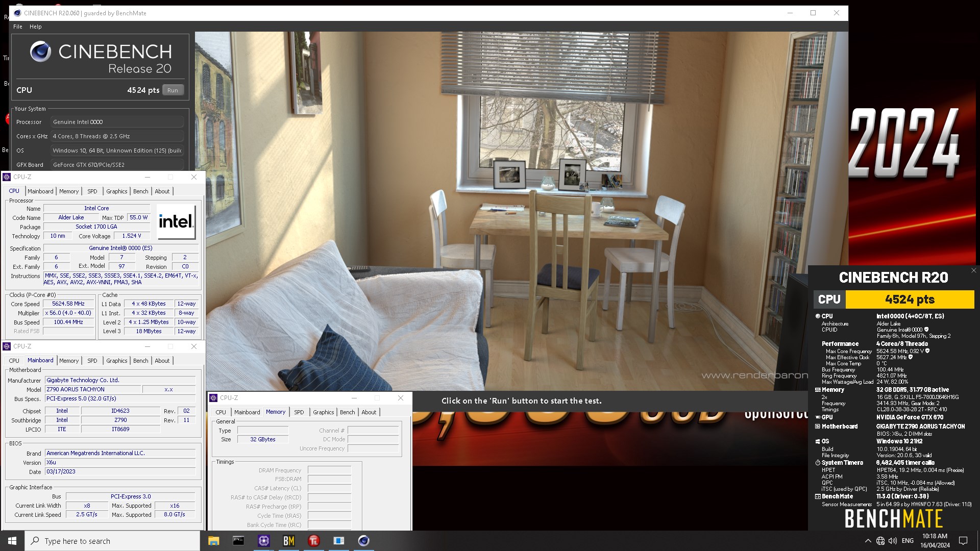The width and height of the screenshot is (980, 551).
Task: Click the BIOS date 03/17/2023 field
Action: (x=120, y=472)
